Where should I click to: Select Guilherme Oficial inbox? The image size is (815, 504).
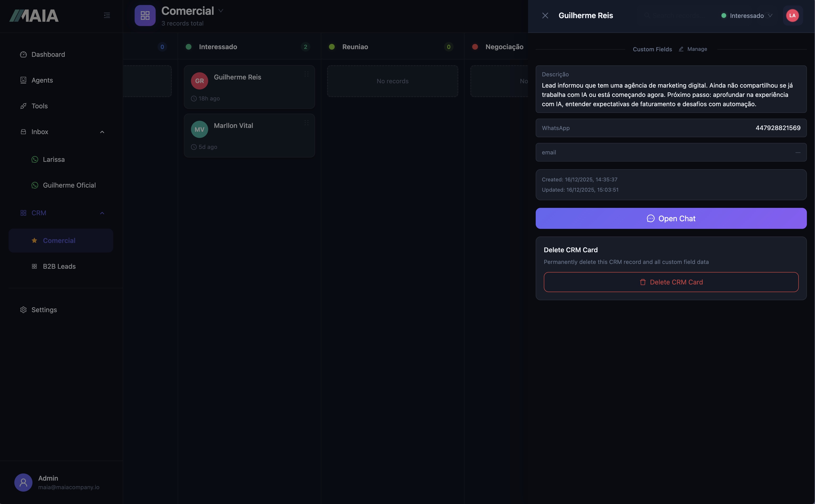pos(69,185)
